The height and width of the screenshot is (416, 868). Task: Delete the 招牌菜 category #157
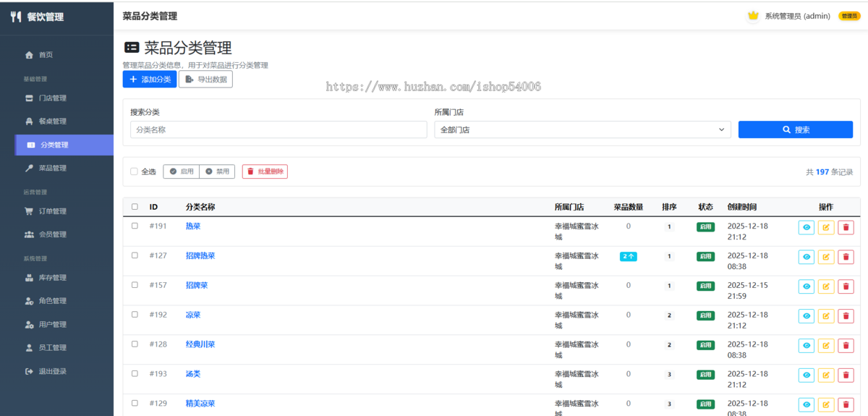click(846, 286)
